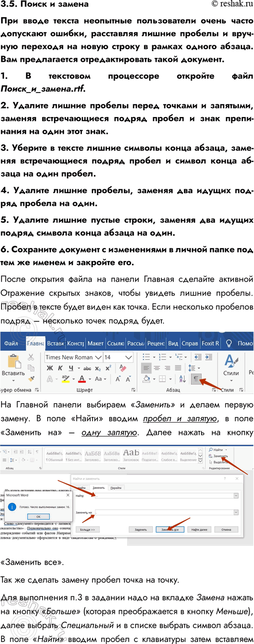Click the Отмена button
This screenshot has width=254, height=644.
227,529
